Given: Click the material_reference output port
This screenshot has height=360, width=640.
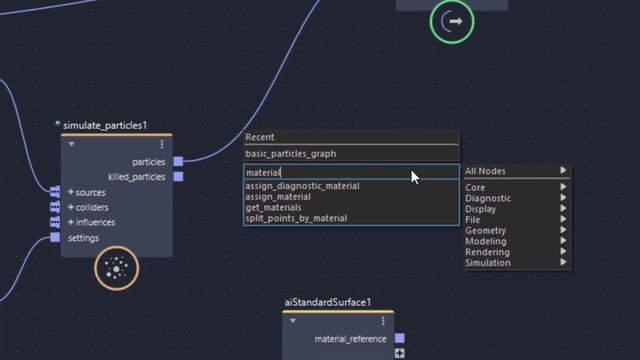Looking at the screenshot, I should [400, 338].
